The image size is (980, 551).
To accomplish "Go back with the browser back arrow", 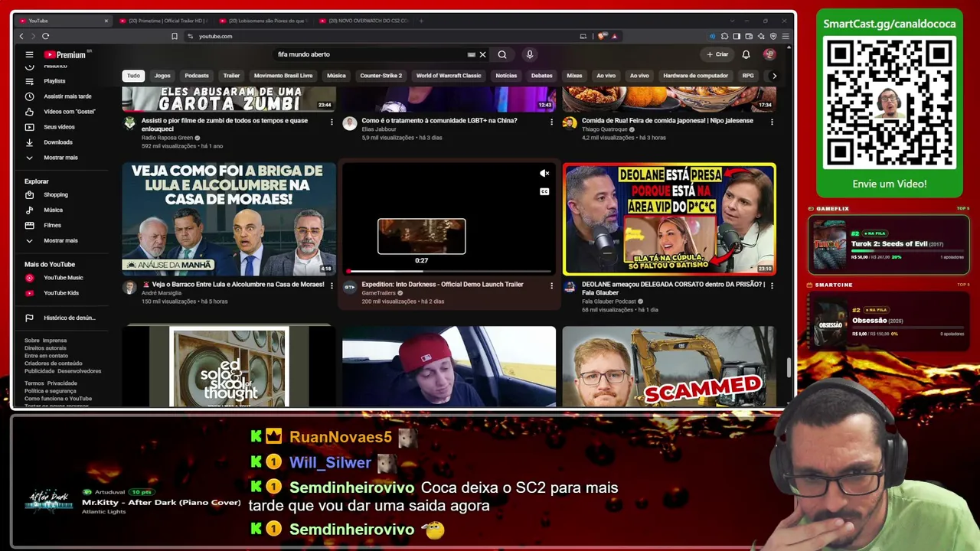I will 21,36.
